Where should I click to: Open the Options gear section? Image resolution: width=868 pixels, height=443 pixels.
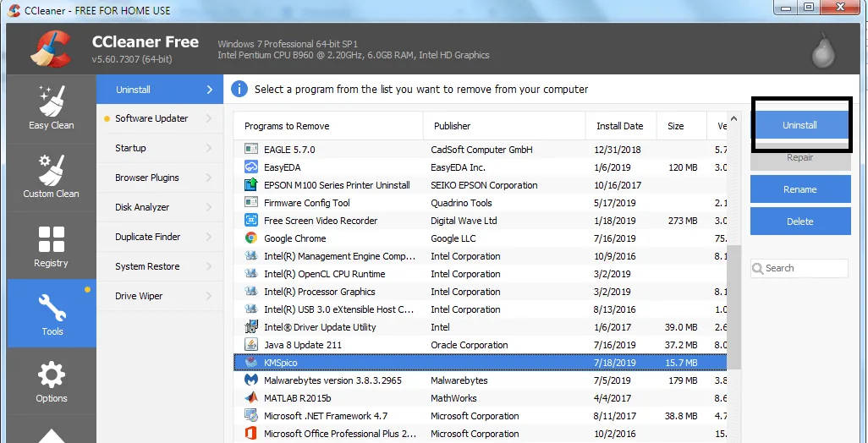[52, 381]
